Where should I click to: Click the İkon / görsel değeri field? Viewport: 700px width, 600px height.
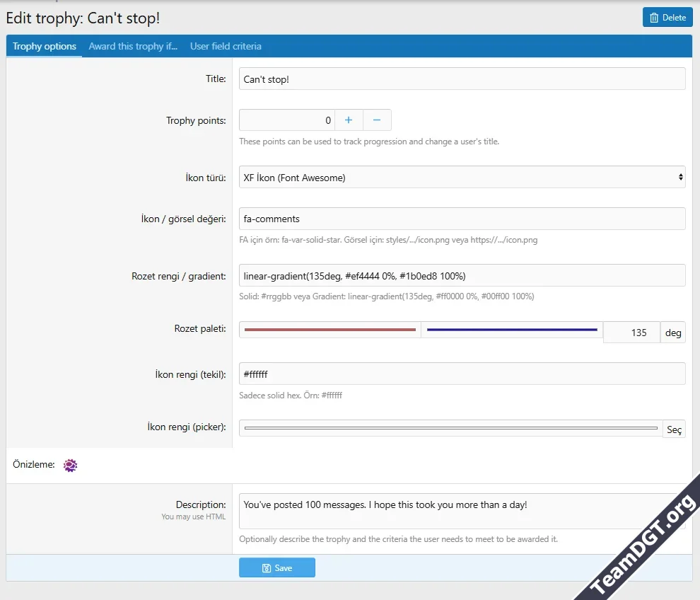click(x=462, y=219)
